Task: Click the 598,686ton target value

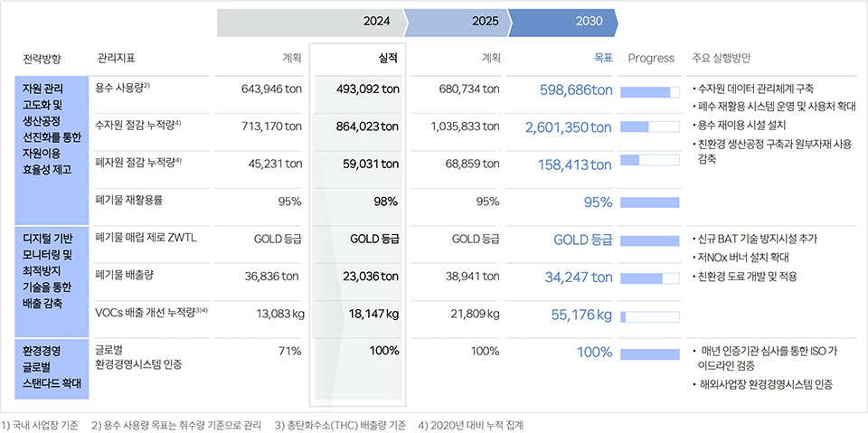Action: pyautogui.click(x=576, y=90)
